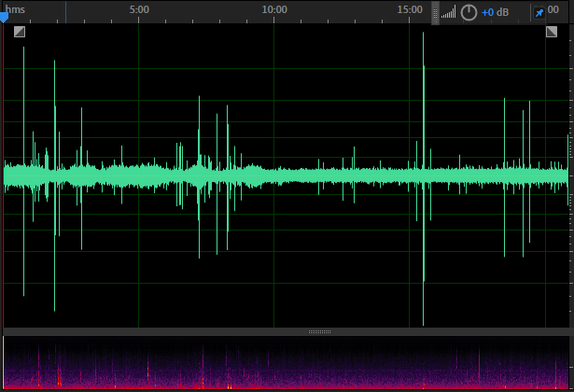The image size is (574, 392).
Task: Click the blue playhead marker at timeline start
Action: tap(4, 18)
